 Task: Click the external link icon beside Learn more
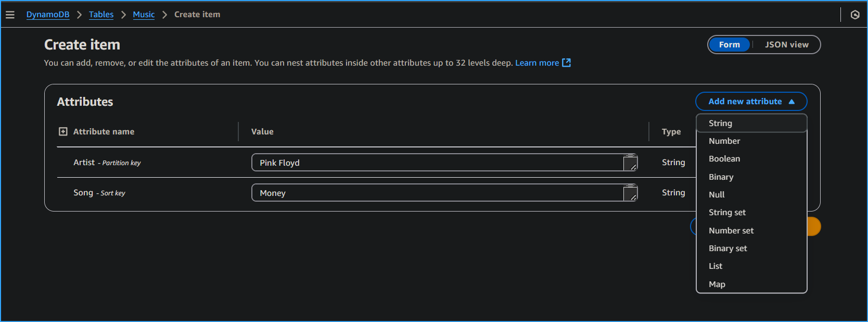tap(567, 63)
